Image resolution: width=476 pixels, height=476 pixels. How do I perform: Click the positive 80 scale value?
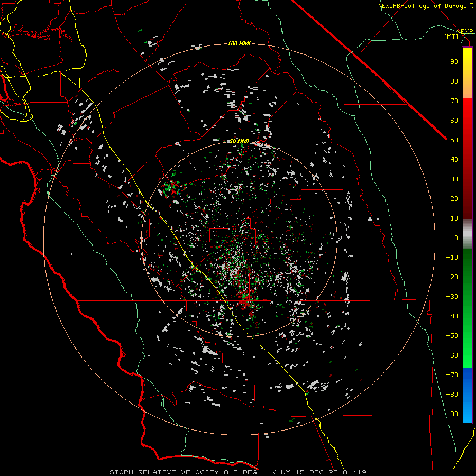click(x=454, y=81)
